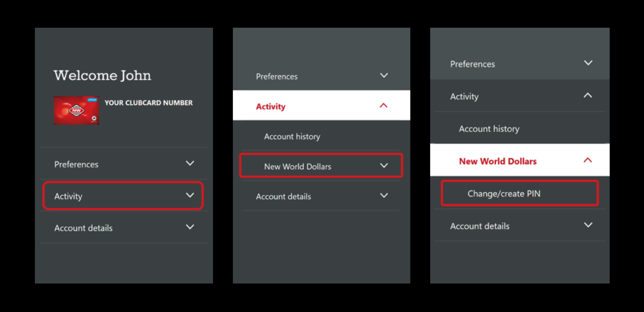Expand New World Dollars chevron in middle panel
The height and width of the screenshot is (312, 644).
point(384,166)
